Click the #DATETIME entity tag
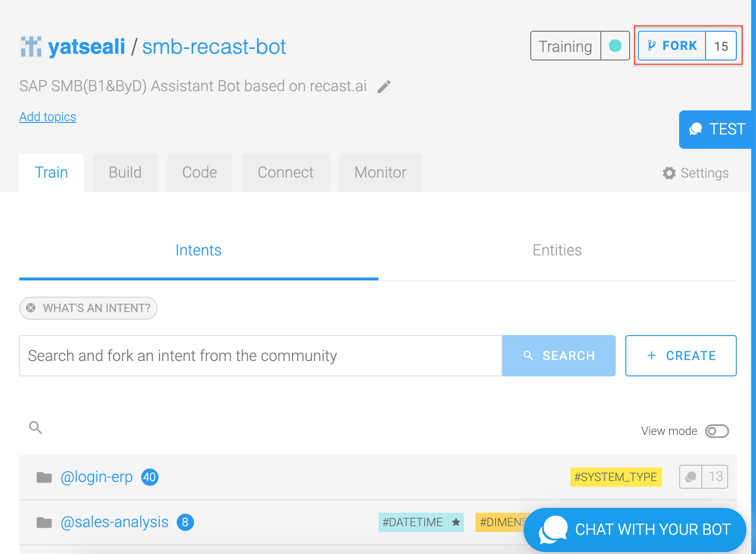 tap(421, 522)
